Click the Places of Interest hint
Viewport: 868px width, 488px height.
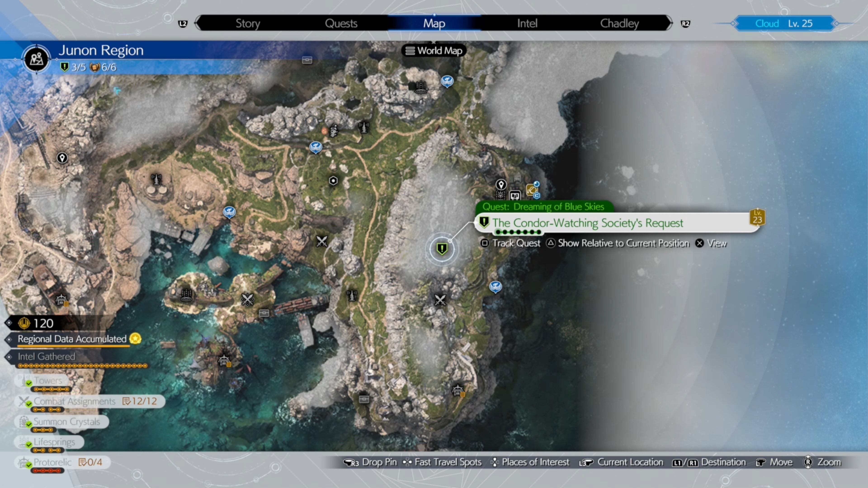(530, 462)
